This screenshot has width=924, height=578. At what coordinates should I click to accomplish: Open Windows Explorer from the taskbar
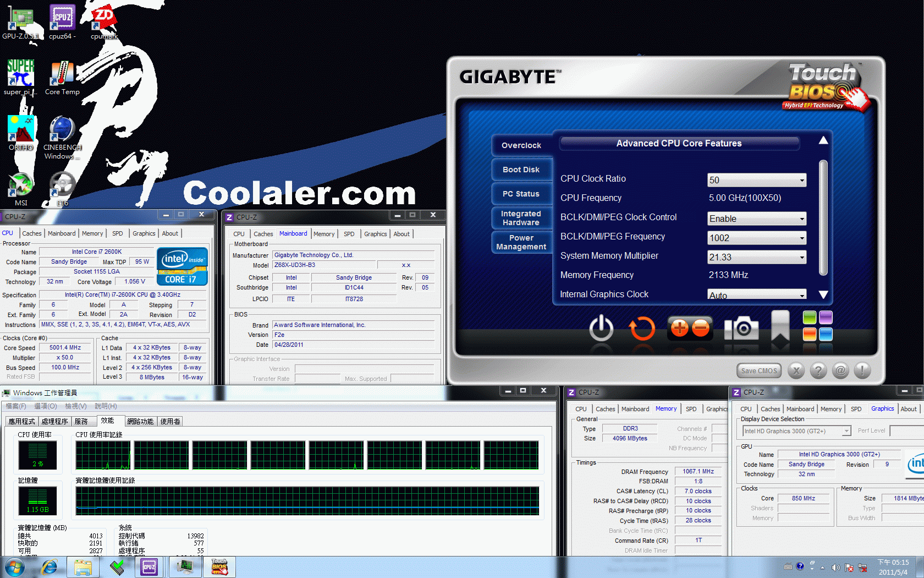83,567
